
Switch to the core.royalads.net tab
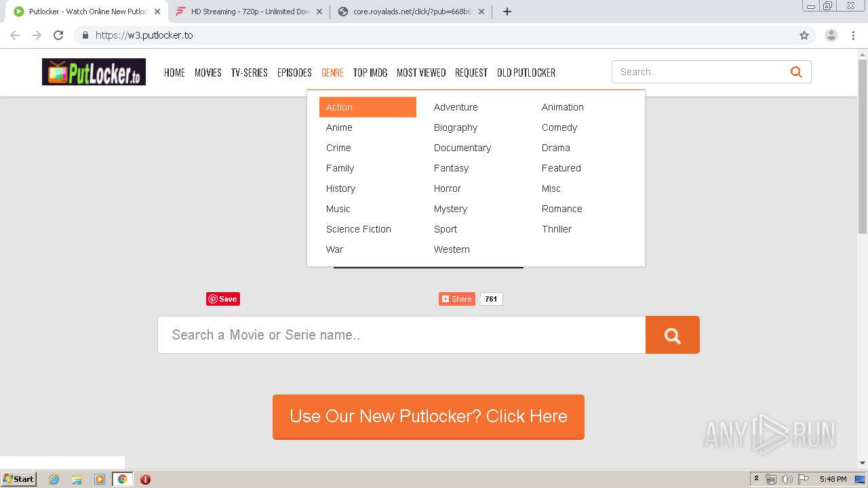point(412,12)
